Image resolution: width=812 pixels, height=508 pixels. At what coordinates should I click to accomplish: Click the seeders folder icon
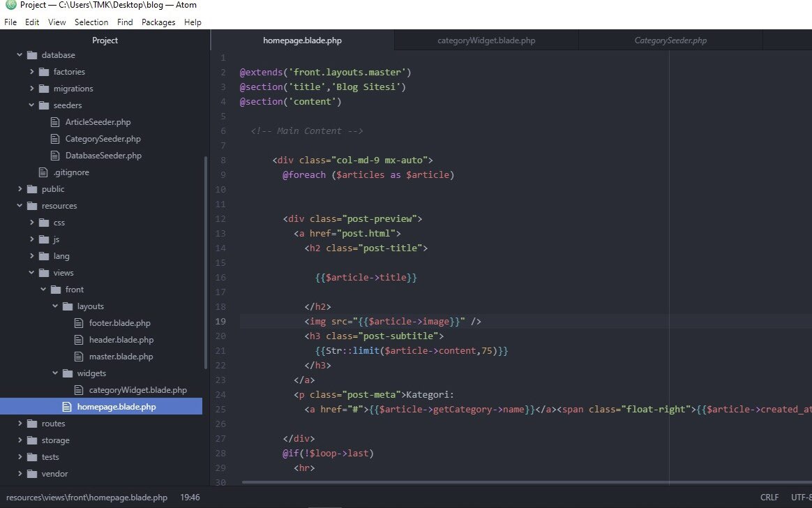click(44, 105)
